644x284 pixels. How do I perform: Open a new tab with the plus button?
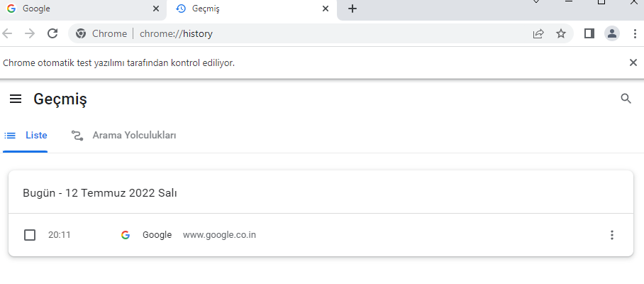pos(352,9)
